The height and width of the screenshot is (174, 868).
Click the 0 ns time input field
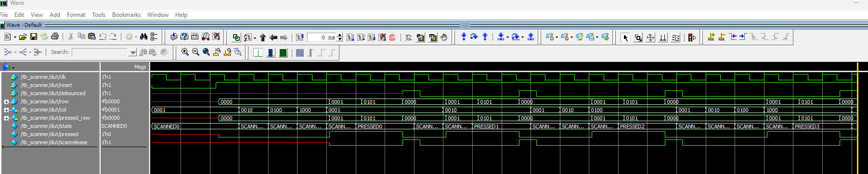coord(322,37)
